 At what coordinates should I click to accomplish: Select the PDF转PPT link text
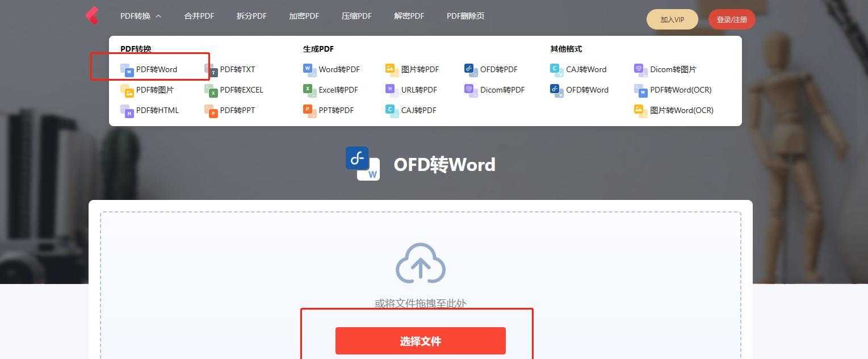point(238,110)
